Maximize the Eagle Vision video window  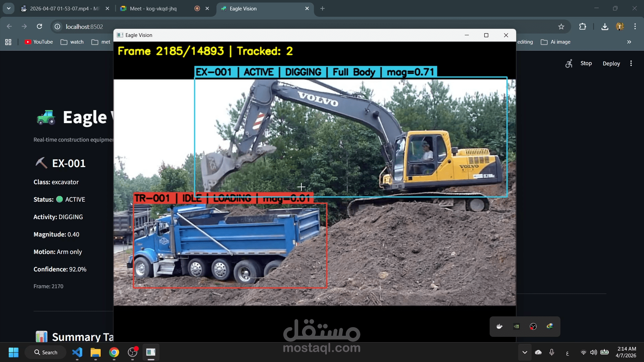tap(486, 35)
